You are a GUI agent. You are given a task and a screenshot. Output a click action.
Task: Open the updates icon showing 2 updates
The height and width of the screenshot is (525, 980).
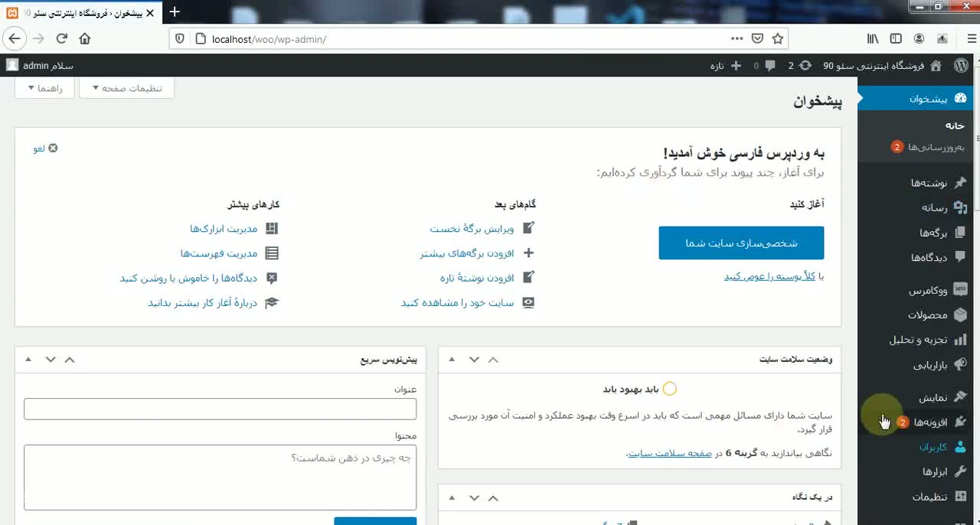(803, 66)
